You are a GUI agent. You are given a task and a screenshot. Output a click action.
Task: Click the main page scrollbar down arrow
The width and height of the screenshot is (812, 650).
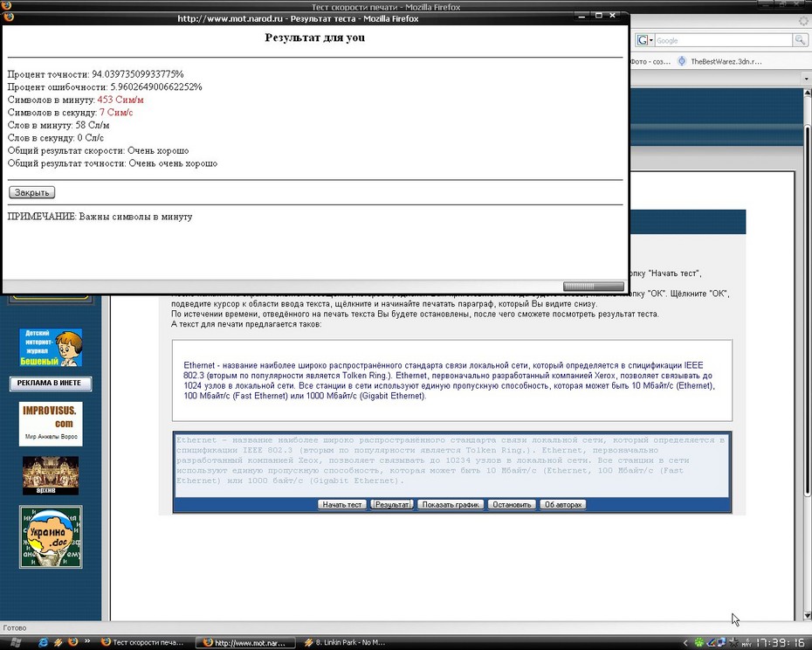coord(807,616)
